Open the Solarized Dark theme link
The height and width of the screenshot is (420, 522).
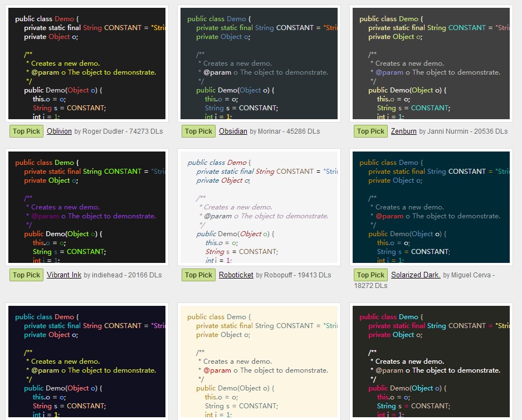(x=416, y=275)
